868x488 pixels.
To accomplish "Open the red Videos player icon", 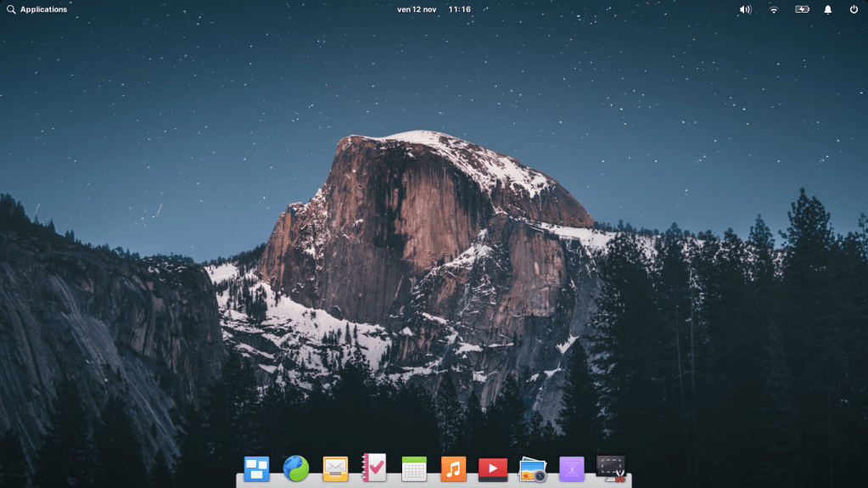I will (x=493, y=468).
